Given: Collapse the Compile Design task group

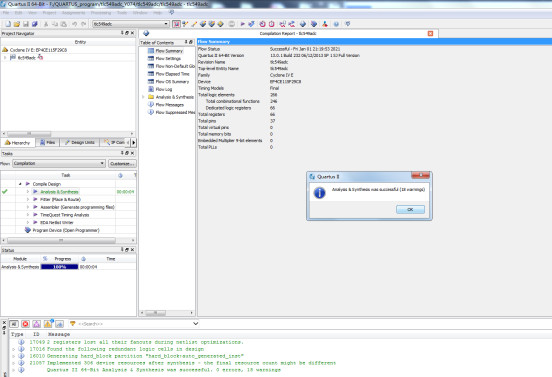Looking at the screenshot, I should click(20, 184).
